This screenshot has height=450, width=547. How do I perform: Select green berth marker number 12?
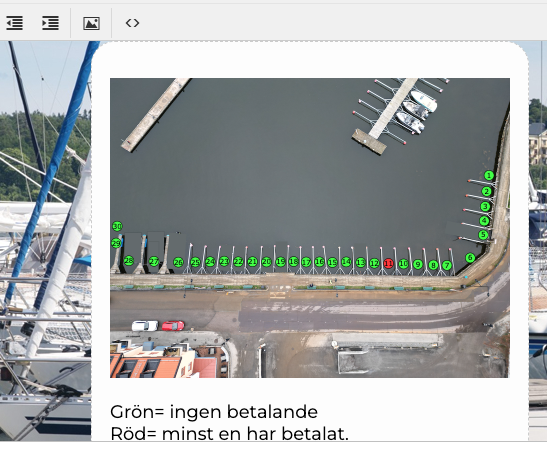point(374,263)
